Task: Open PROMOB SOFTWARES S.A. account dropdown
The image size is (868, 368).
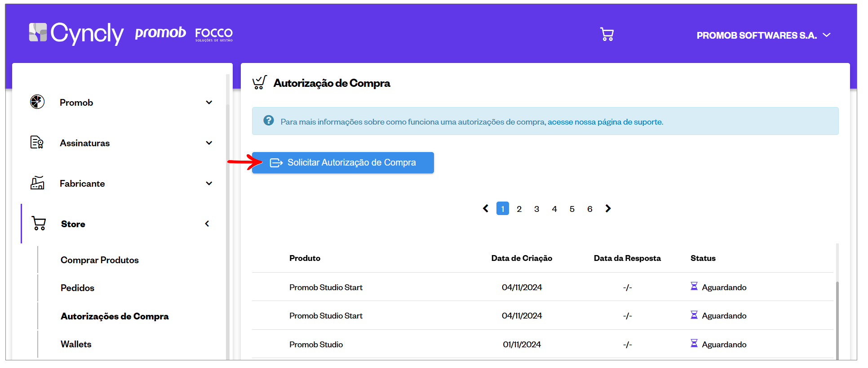Action: click(x=763, y=36)
